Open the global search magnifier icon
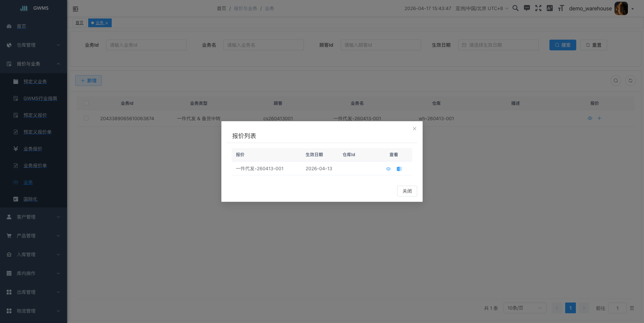This screenshot has width=644, height=323. pyautogui.click(x=516, y=8)
